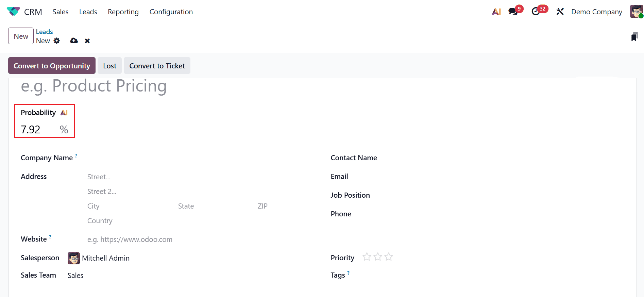Click the Tags label
Viewport: 644px width, 297px height.
pyautogui.click(x=338, y=275)
